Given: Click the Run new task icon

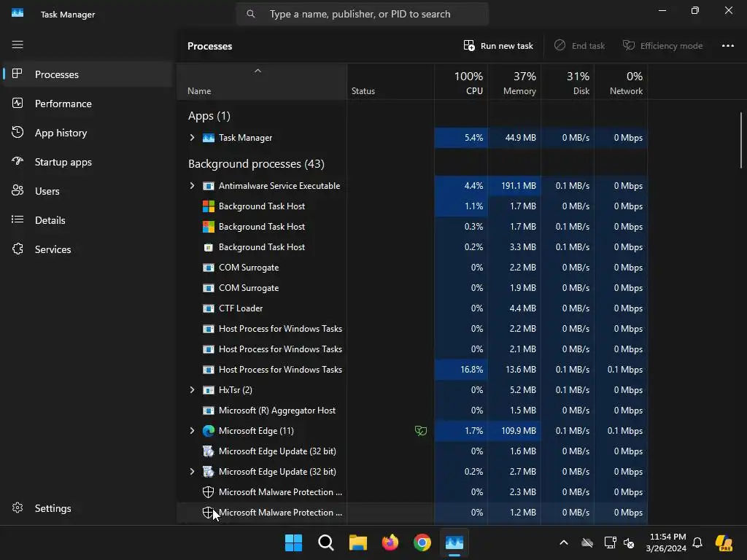Looking at the screenshot, I should [469, 46].
